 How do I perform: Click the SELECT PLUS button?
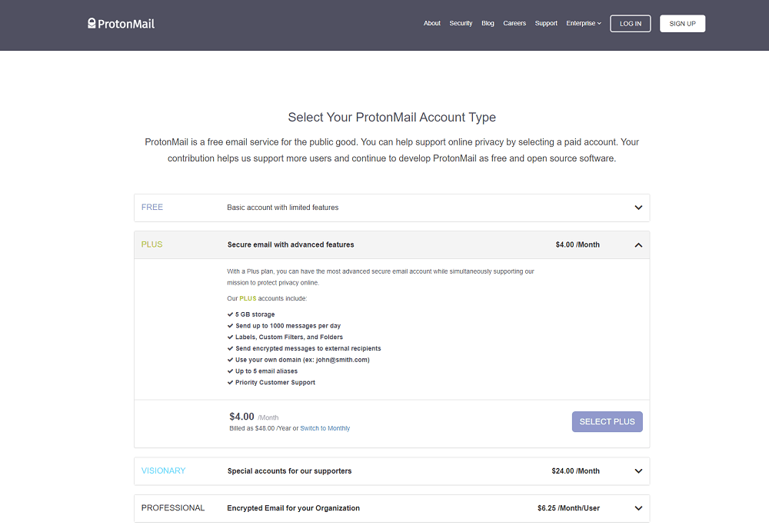(607, 421)
